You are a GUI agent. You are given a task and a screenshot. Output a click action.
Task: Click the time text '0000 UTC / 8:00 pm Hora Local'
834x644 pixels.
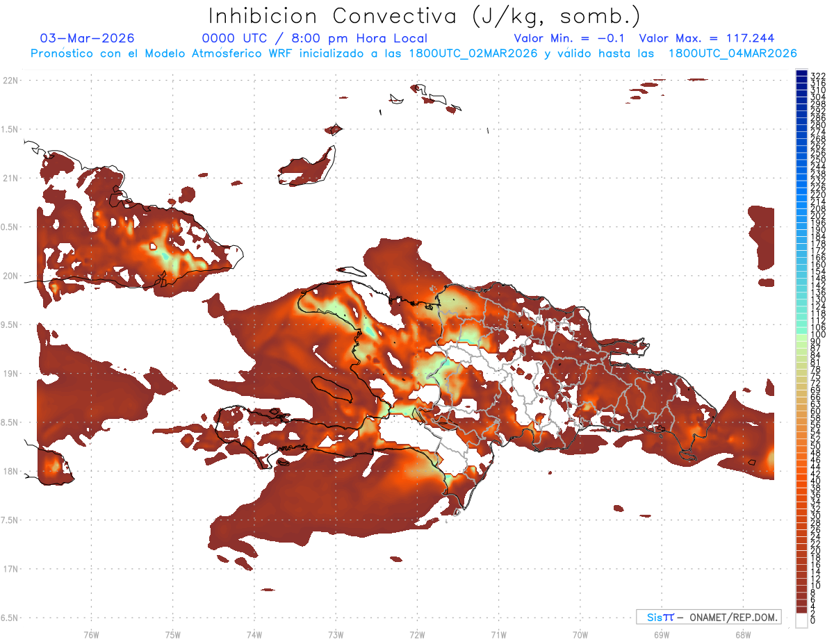click(x=315, y=38)
